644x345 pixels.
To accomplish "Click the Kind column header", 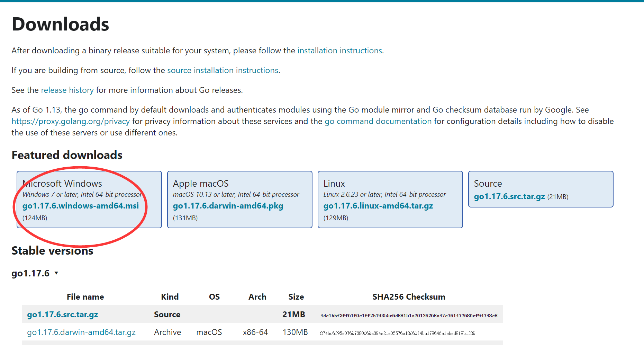I will pos(170,297).
